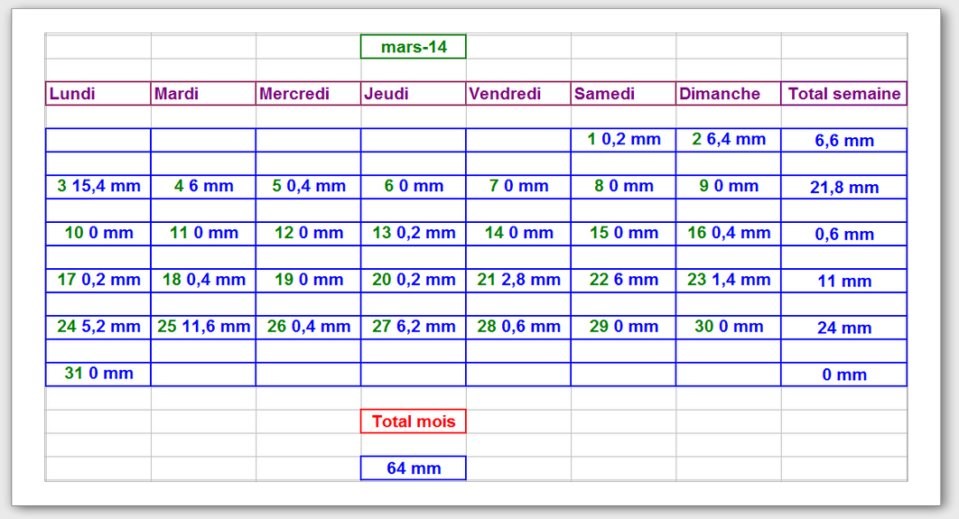Click the Mercredi header cell
959x519 pixels.
pyautogui.click(x=308, y=94)
